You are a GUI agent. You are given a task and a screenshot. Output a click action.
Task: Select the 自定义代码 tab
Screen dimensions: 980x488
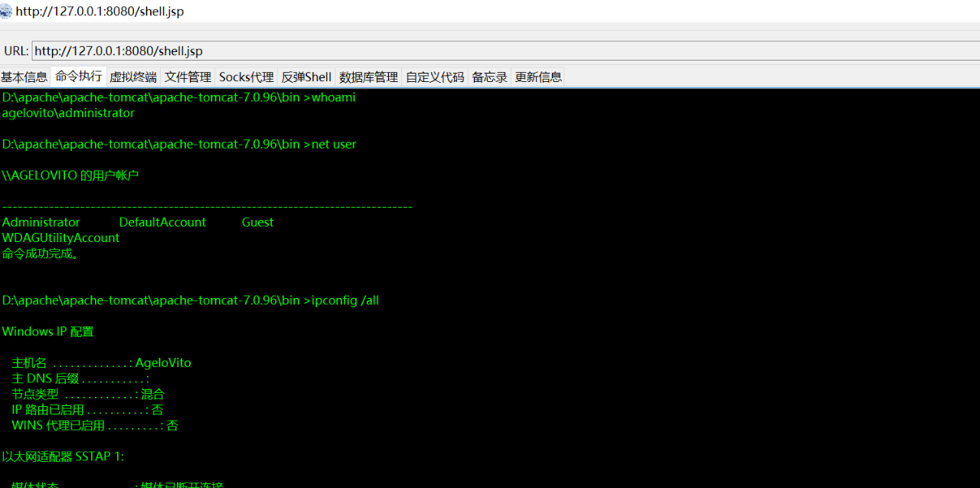(435, 77)
